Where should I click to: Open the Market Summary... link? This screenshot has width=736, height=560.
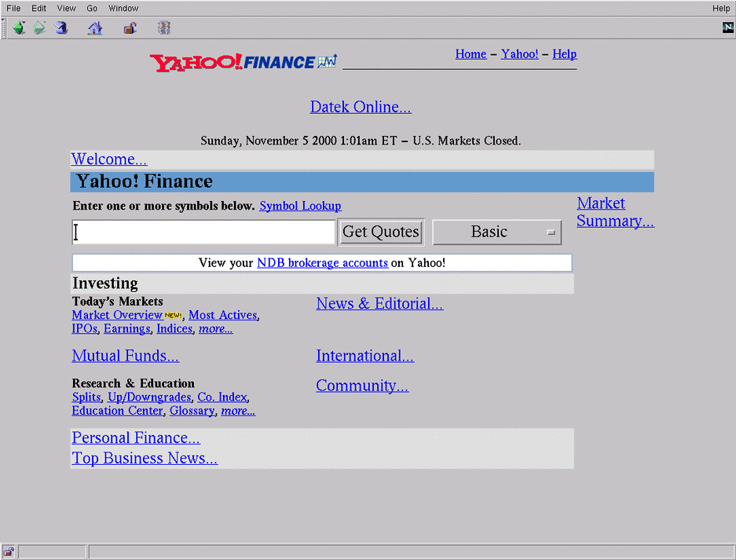[x=615, y=212]
